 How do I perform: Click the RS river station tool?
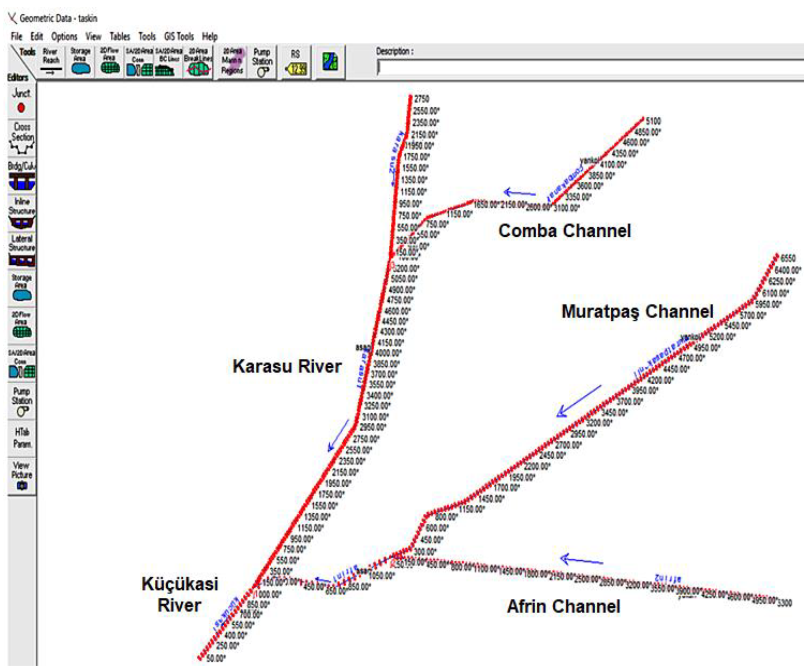pyautogui.click(x=295, y=62)
